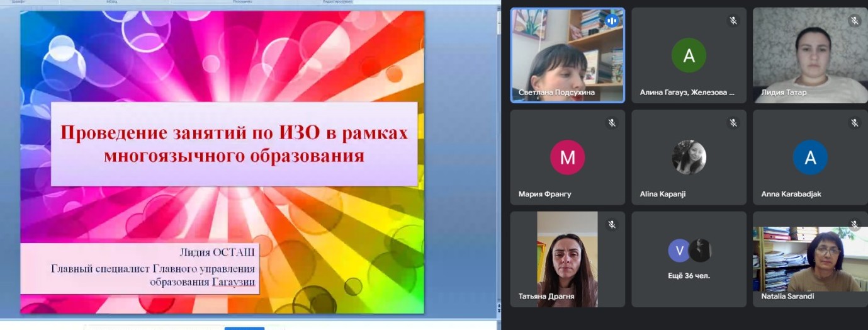The width and height of the screenshot is (868, 330).
Task: Click the purple V avatar in overflow tile
Action: coord(679,251)
